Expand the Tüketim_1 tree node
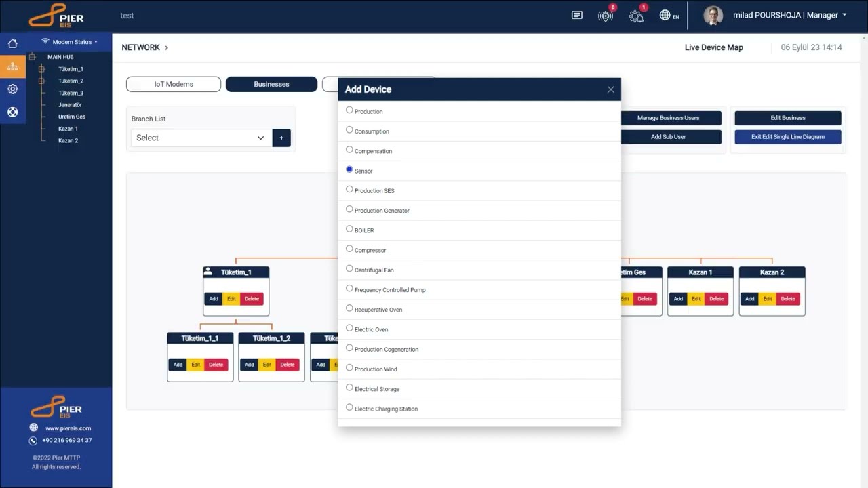868x488 pixels. point(41,69)
